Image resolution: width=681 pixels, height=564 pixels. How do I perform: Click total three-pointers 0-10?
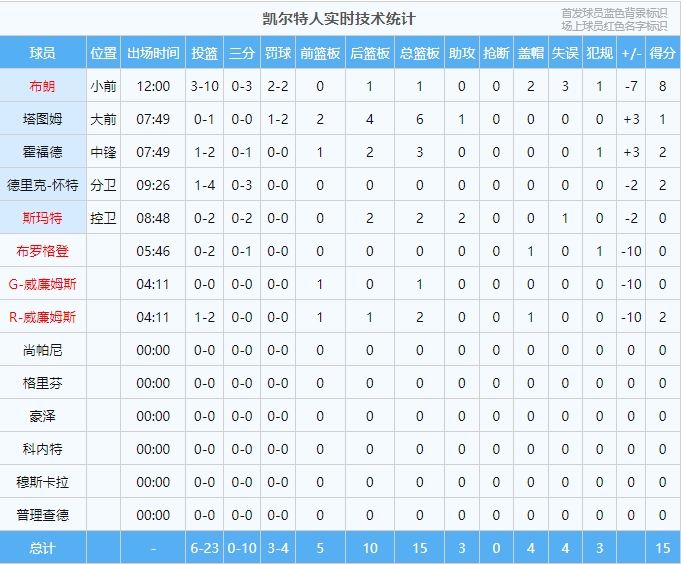[242, 548]
